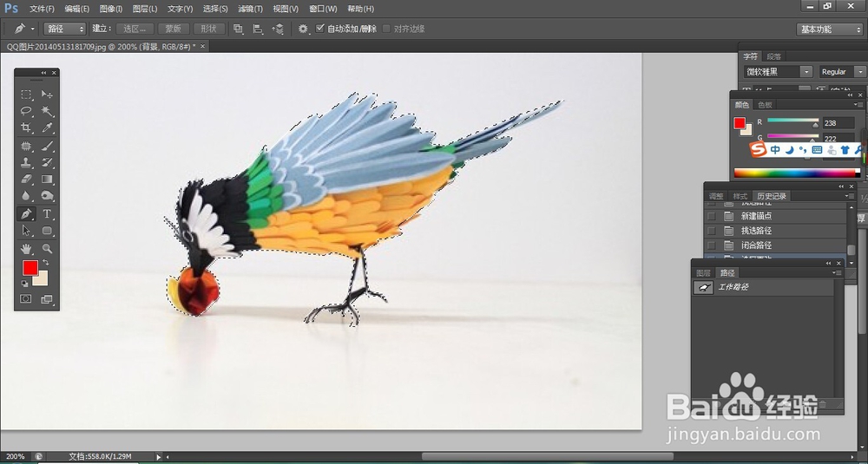Select the Gradient tool

[x=47, y=180]
